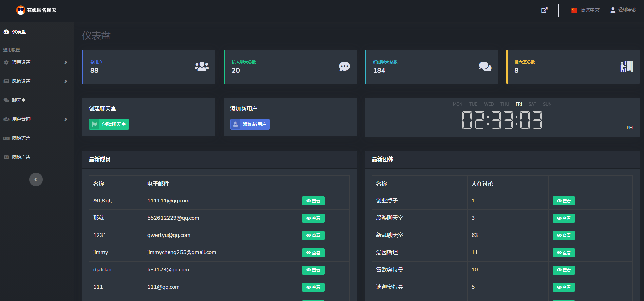Click the external link icon in header
Viewport: 644px width, 301px height.
544,10
